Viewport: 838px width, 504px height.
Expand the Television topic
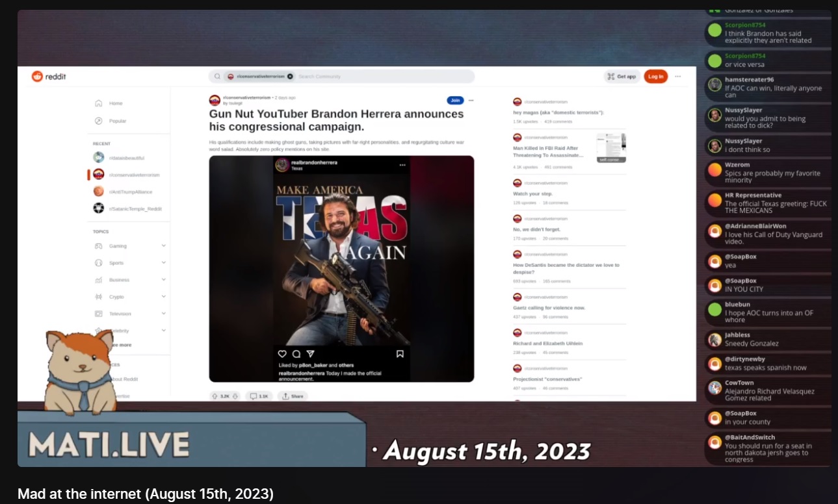pos(163,314)
